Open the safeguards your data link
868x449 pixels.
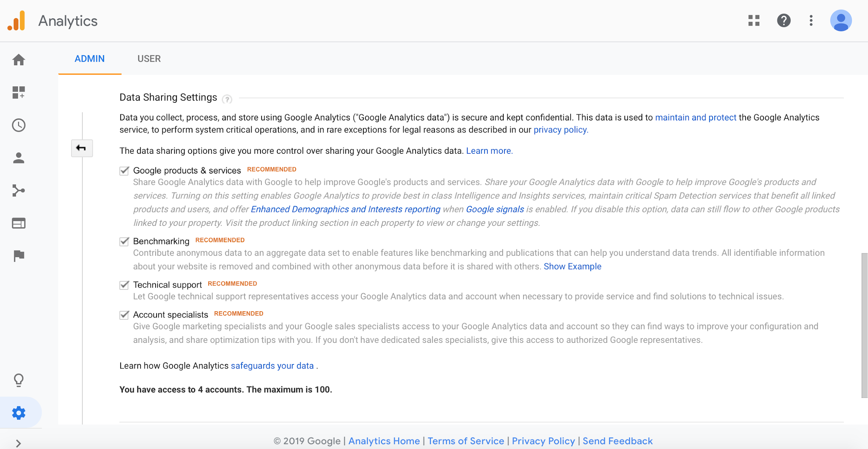(x=272, y=366)
